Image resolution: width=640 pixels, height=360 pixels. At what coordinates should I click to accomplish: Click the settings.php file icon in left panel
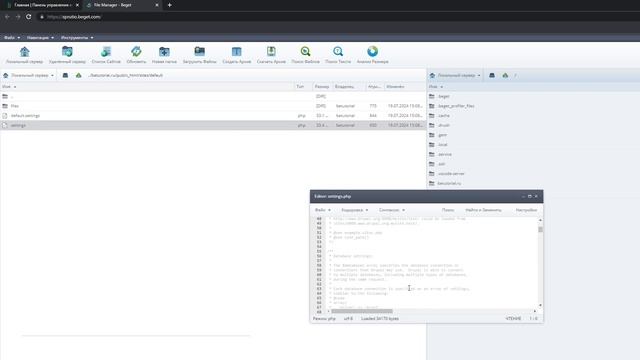[x=5, y=125]
